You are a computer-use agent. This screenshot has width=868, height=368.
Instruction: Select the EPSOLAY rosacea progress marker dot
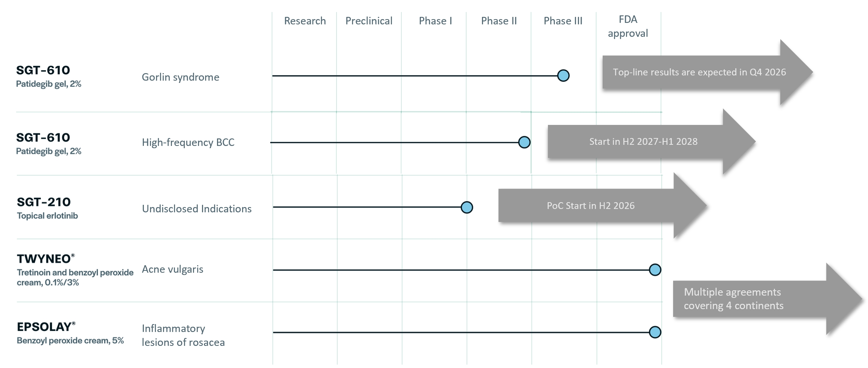tap(655, 332)
